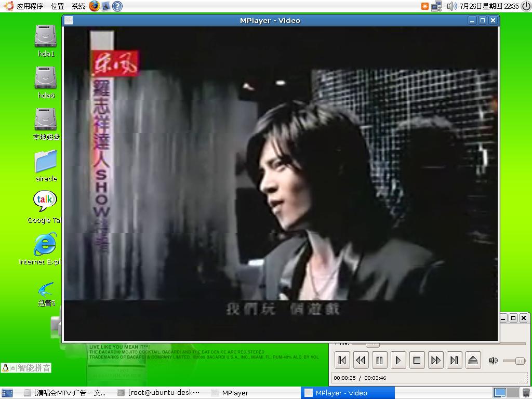Open the trash icon in bottom panel
The image size is (532, 399).
(x=526, y=393)
